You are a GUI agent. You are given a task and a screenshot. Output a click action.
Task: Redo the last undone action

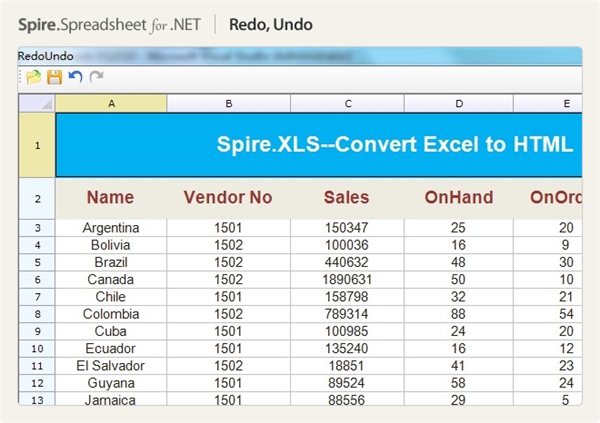96,77
